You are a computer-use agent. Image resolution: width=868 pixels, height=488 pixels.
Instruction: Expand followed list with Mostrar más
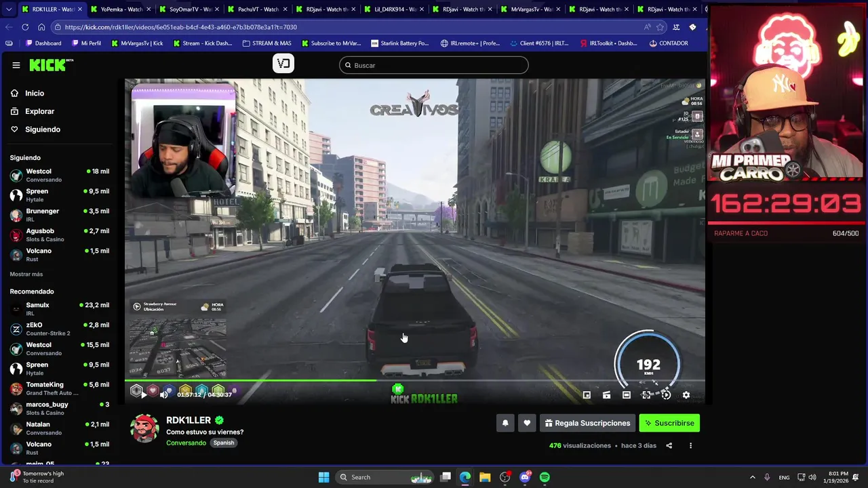coord(26,274)
